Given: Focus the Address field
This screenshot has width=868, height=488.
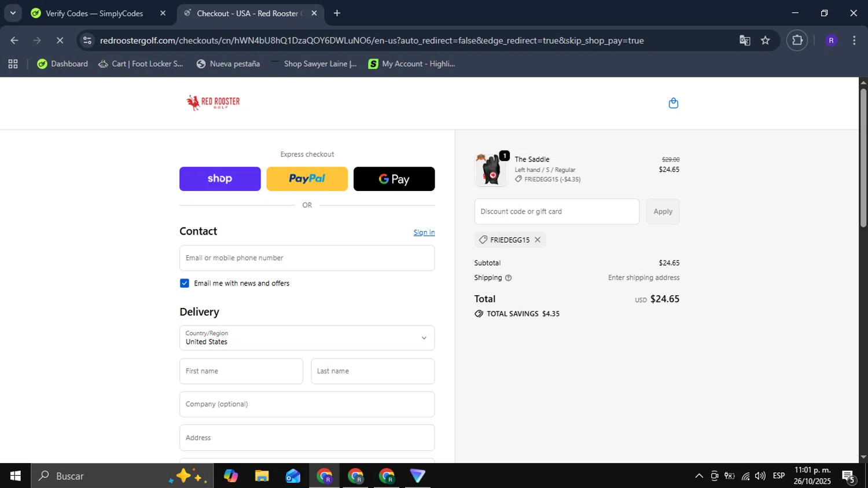Looking at the screenshot, I should (x=307, y=438).
